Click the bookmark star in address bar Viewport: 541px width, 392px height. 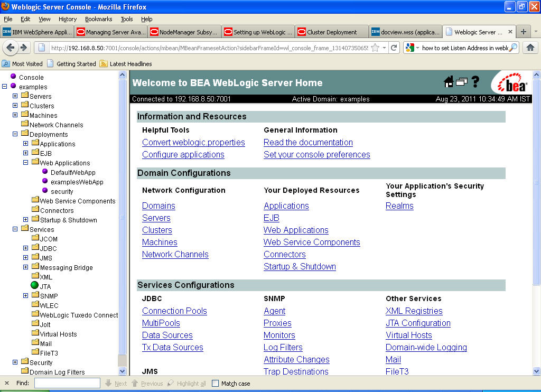click(376, 48)
